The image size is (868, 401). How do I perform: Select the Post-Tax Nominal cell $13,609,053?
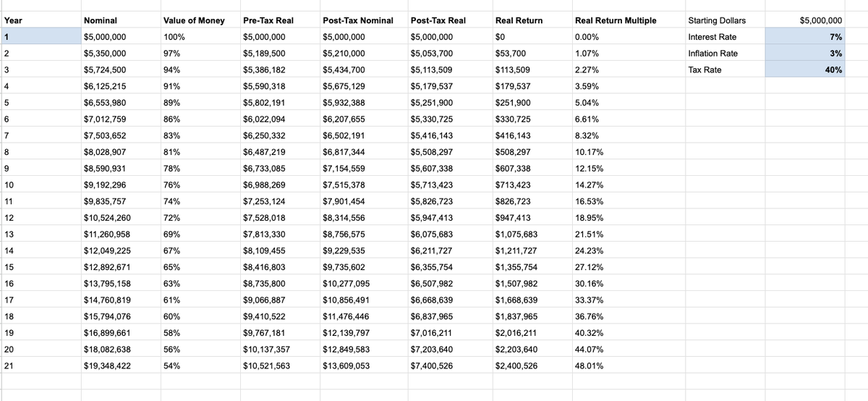click(x=362, y=366)
